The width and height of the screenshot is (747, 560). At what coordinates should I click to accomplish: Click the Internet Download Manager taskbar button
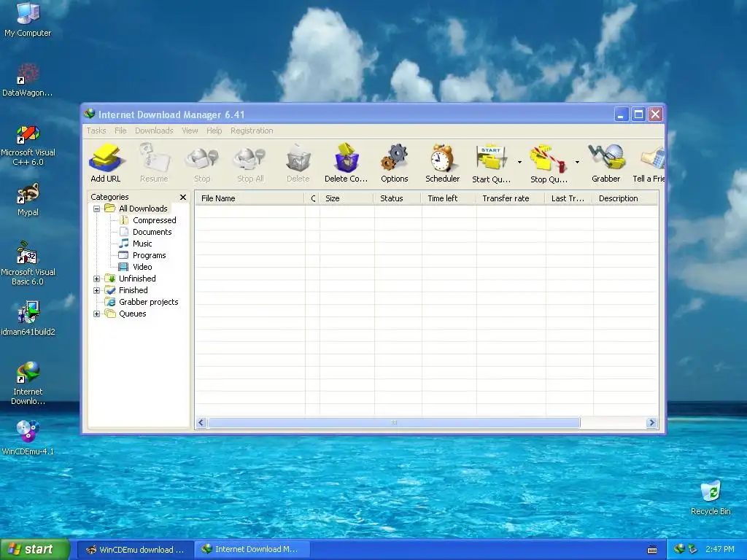click(x=252, y=550)
